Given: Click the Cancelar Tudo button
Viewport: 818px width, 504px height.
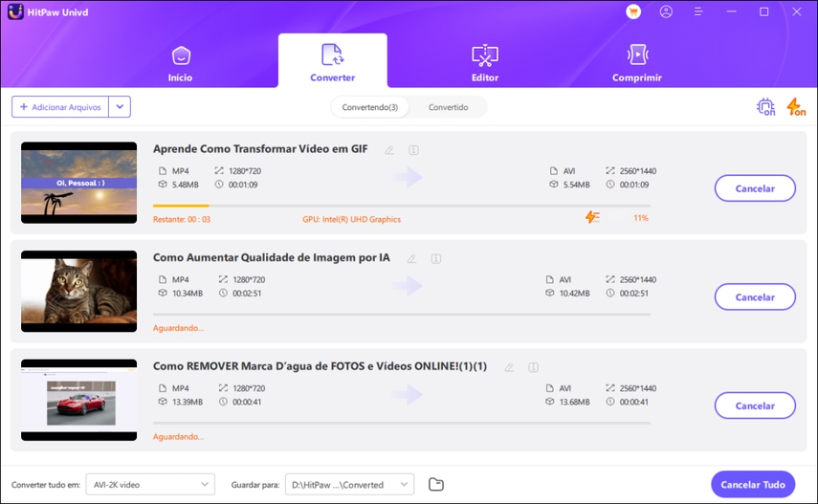Looking at the screenshot, I should click(x=753, y=484).
